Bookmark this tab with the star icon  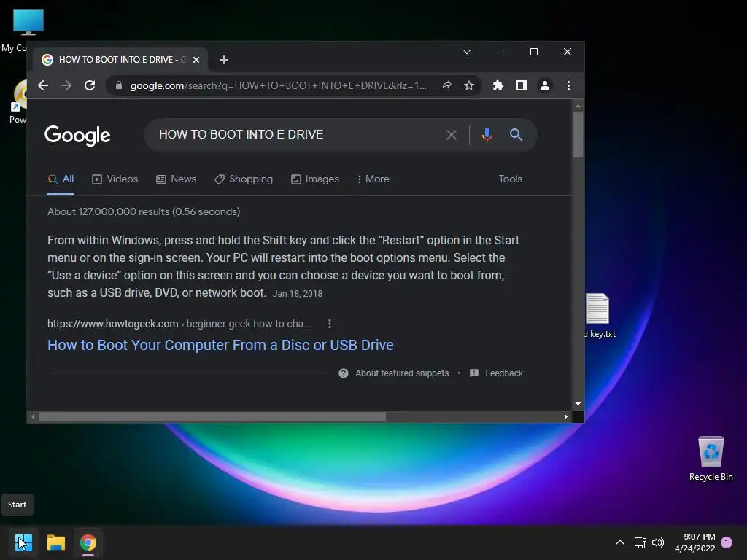click(x=469, y=85)
